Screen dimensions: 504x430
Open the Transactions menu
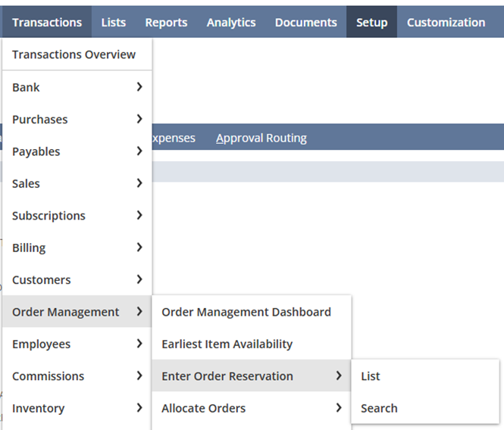(x=47, y=22)
